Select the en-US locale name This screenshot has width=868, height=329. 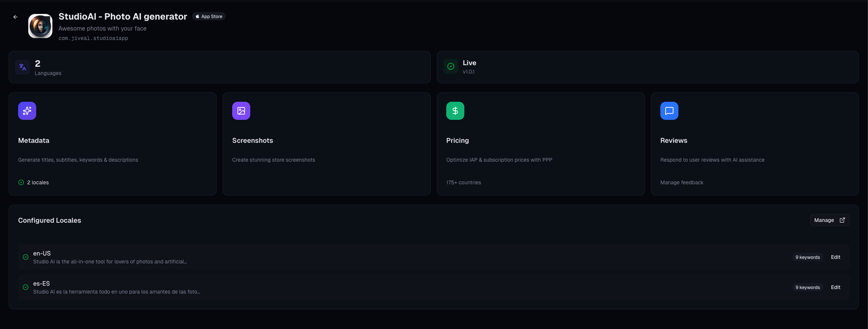tap(42, 253)
